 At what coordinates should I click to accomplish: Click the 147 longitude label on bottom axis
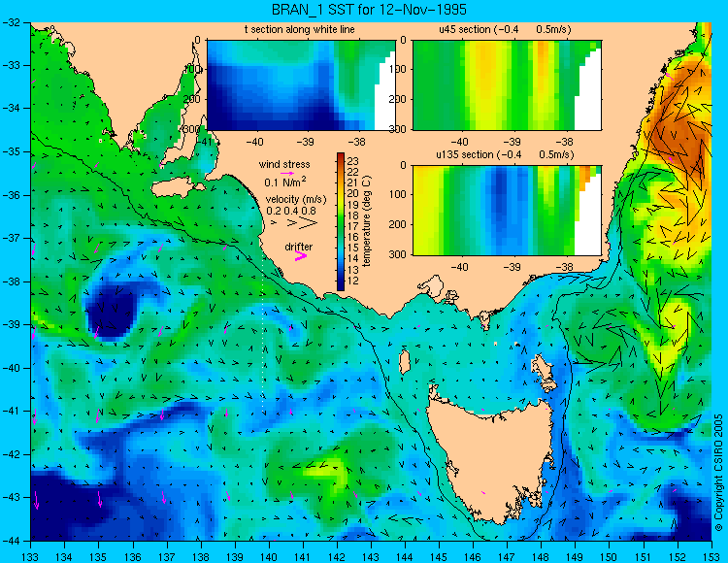pyautogui.click(x=507, y=556)
